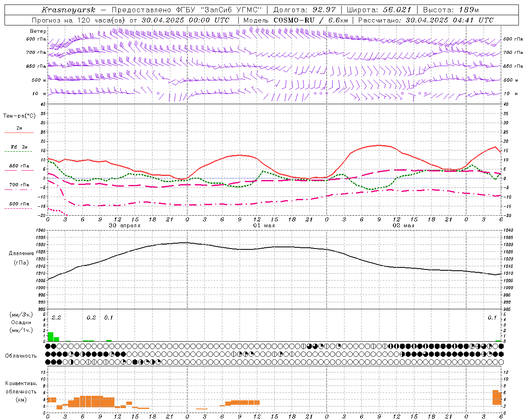Click the 'Ветер' wind panel label

38,31
